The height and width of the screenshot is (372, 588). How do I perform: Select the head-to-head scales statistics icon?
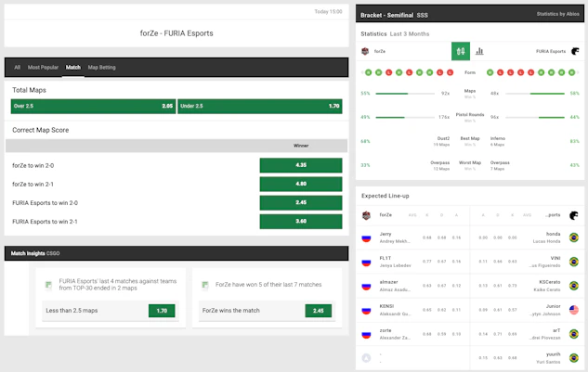click(x=461, y=51)
